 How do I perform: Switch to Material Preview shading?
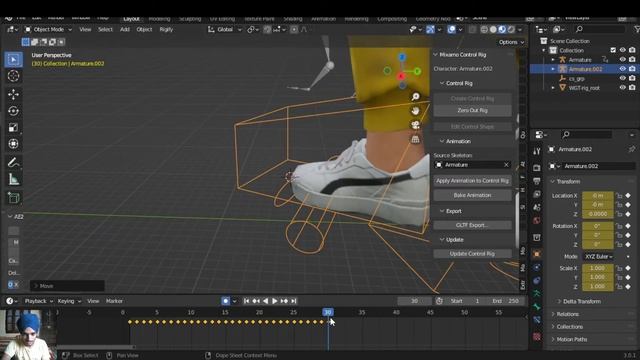click(502, 29)
